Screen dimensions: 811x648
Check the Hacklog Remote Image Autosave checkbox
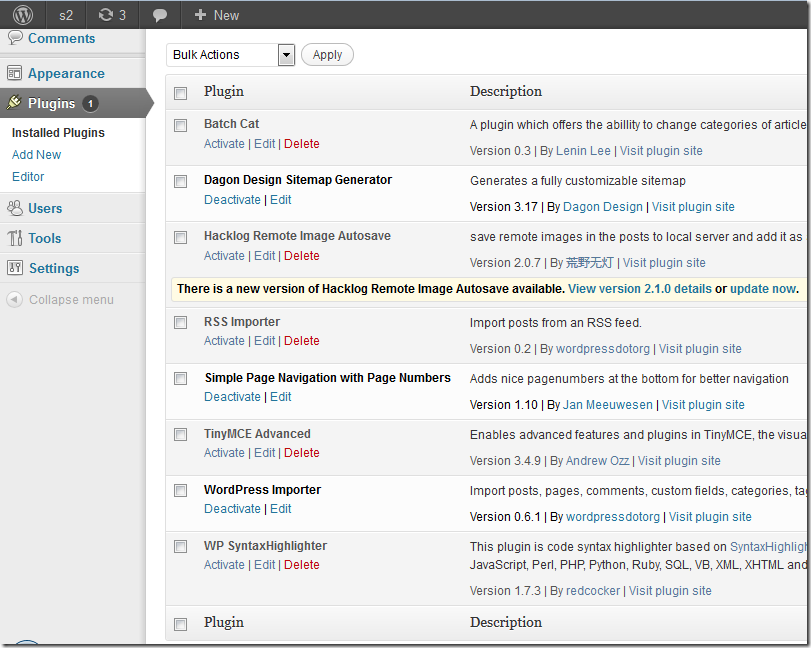(x=181, y=237)
